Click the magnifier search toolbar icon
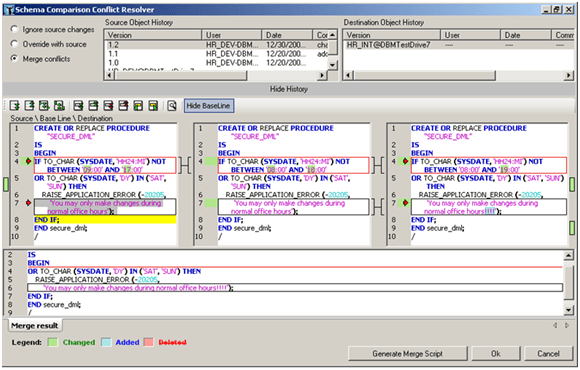 (x=172, y=106)
